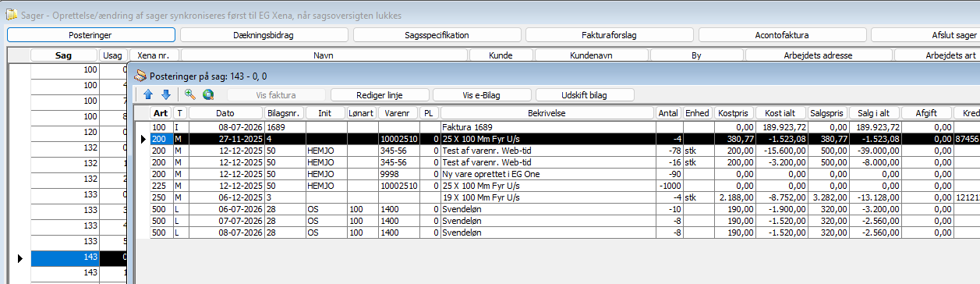Viewport: 980px width, 284px height.
Task: Click the Kost ialt column header
Action: tap(780, 113)
